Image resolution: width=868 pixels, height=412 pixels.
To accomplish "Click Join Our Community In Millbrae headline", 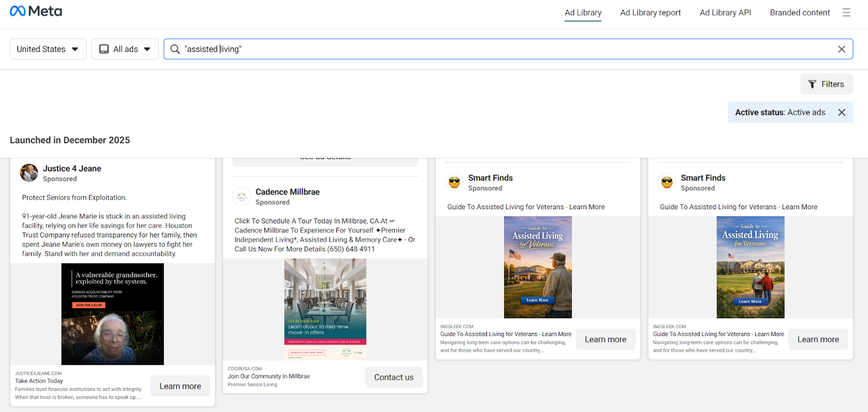I will [x=269, y=376].
